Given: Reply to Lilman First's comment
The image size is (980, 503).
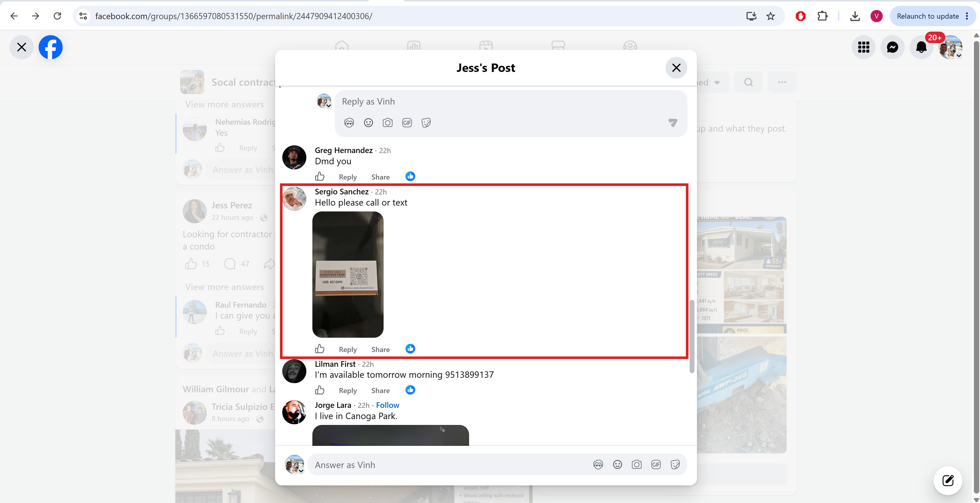Looking at the screenshot, I should (348, 391).
